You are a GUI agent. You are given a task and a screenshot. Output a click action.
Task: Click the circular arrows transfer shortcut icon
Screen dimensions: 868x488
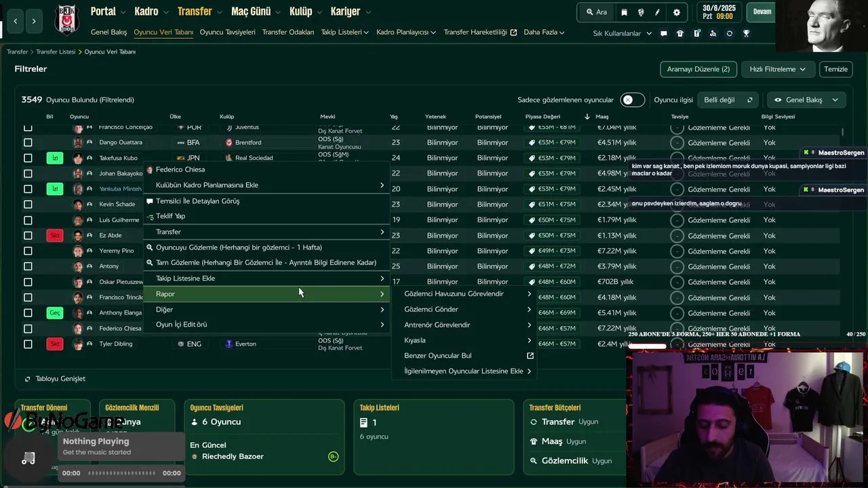[x=729, y=33]
